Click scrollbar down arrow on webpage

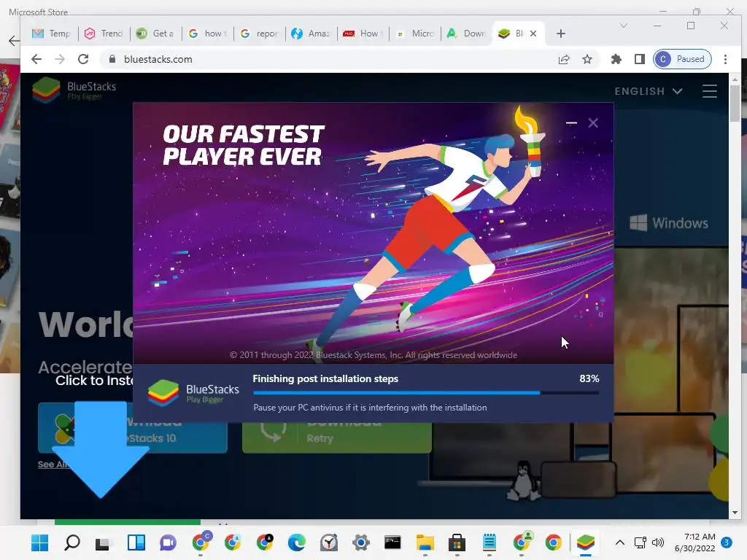pyautogui.click(x=735, y=513)
